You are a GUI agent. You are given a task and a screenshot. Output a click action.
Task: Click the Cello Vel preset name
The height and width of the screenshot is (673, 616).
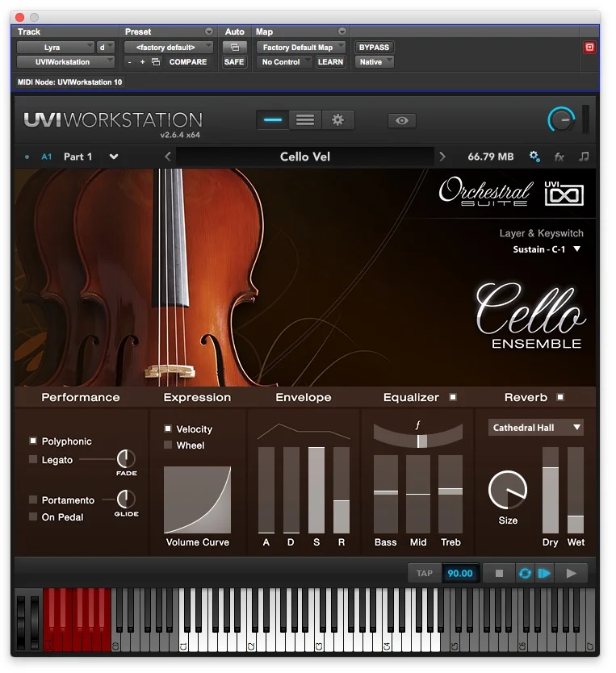[x=305, y=157]
